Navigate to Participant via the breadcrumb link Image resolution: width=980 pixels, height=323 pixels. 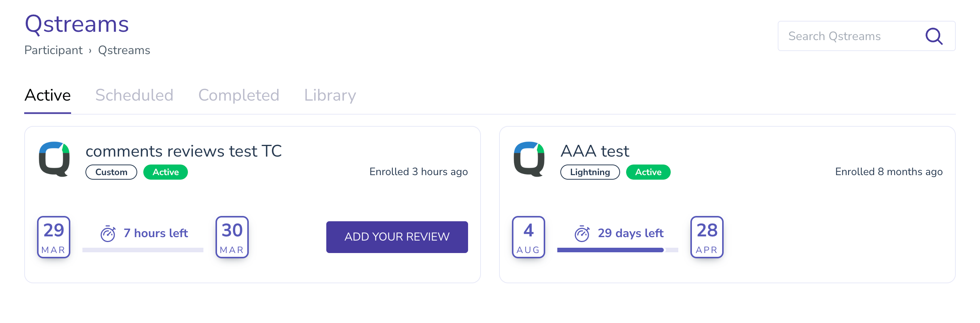tap(53, 50)
